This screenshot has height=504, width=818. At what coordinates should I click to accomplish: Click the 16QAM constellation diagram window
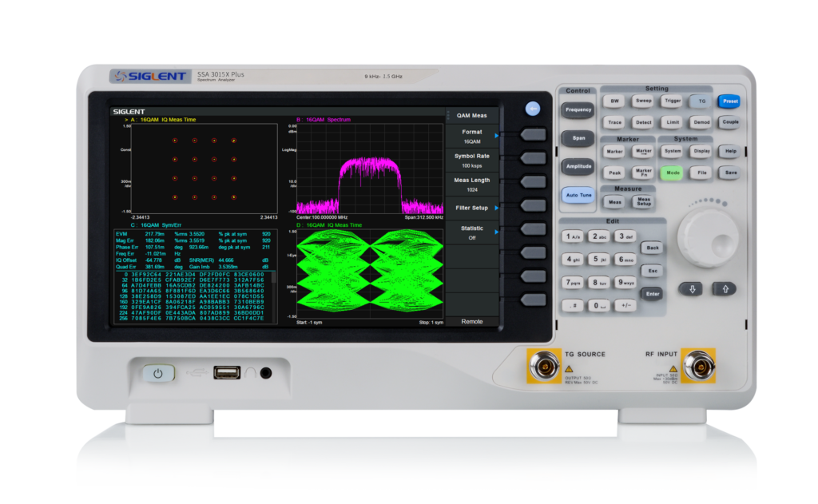pyautogui.click(x=204, y=168)
